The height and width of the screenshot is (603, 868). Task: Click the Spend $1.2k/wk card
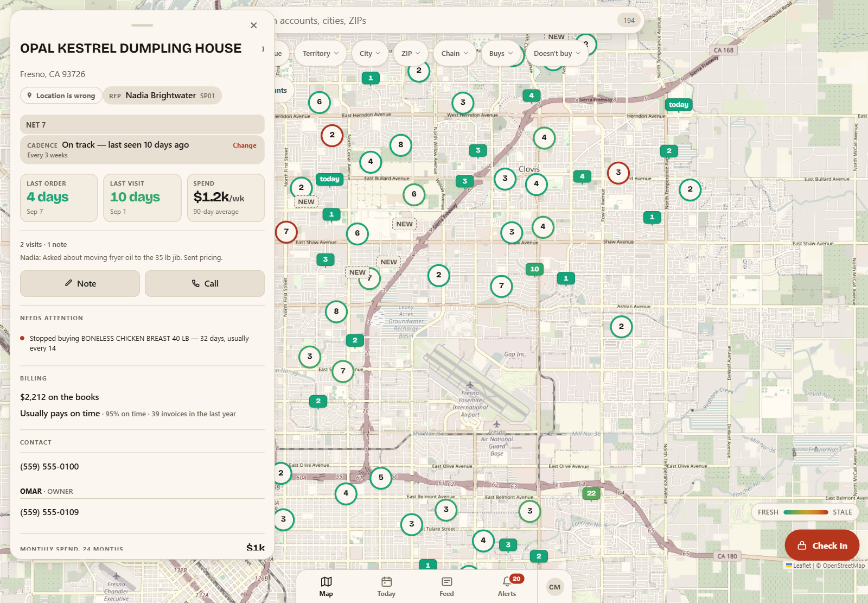[x=226, y=198]
